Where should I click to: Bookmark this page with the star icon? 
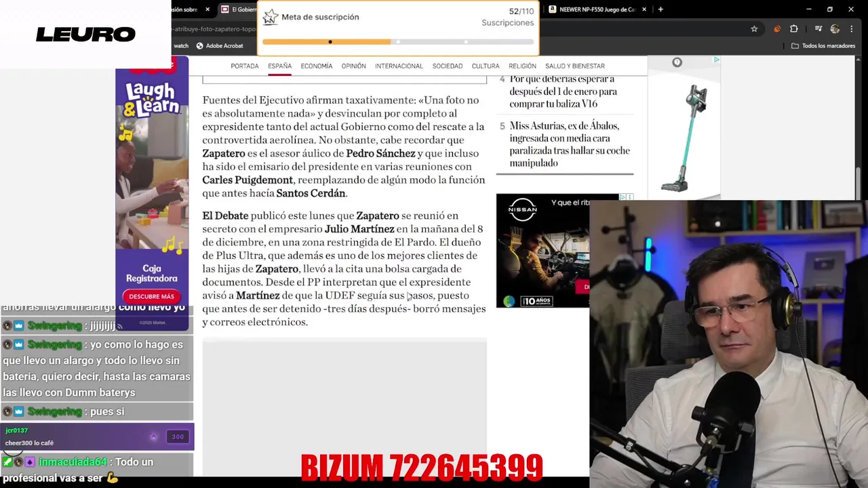click(754, 29)
